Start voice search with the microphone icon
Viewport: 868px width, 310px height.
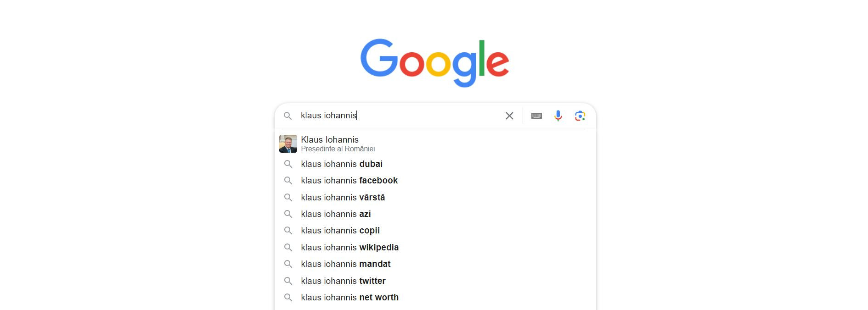point(558,116)
